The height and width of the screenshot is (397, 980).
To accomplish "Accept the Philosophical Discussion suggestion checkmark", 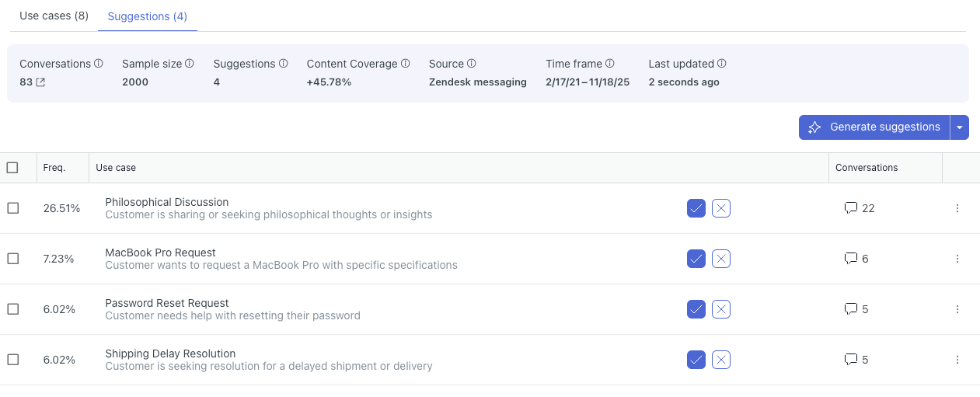I will tap(696, 208).
